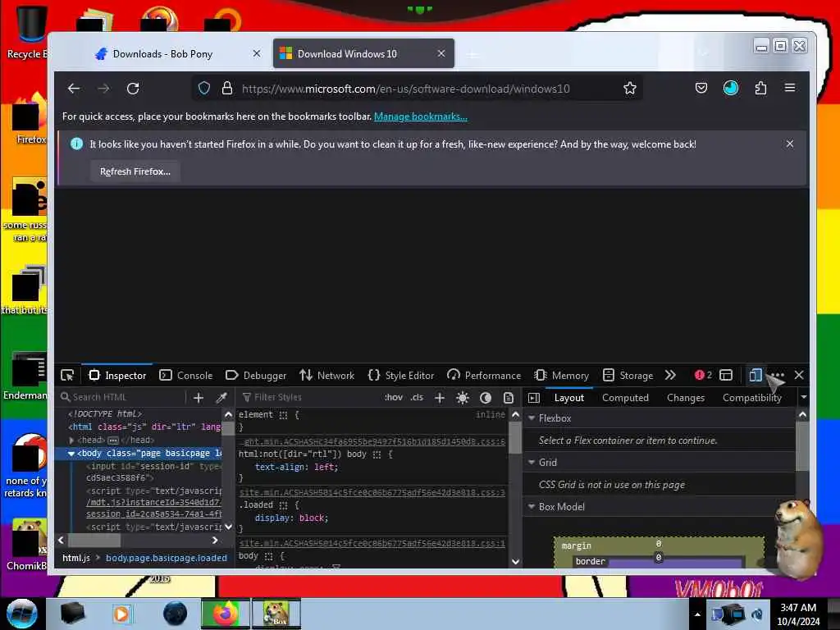
Task: Select the Changes sidebar tab
Action: pos(685,398)
